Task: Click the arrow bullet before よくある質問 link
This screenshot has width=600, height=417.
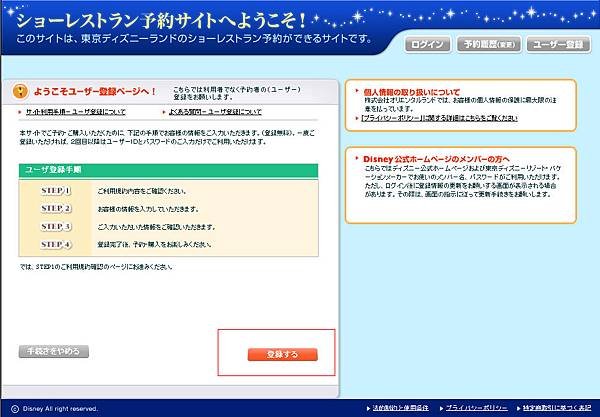Action: point(164,112)
